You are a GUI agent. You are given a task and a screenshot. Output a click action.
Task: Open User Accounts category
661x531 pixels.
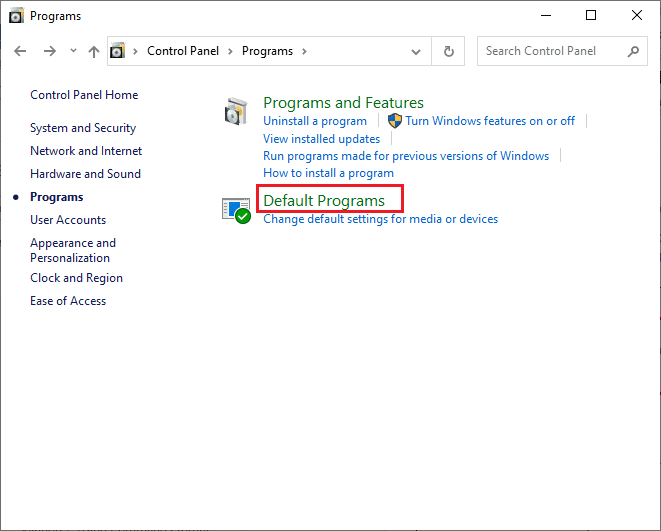pyautogui.click(x=68, y=220)
